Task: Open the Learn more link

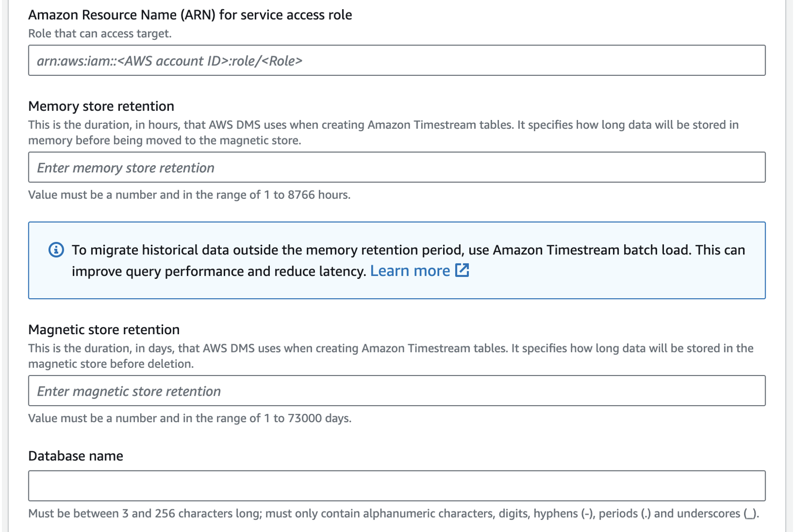Action: 409,271
